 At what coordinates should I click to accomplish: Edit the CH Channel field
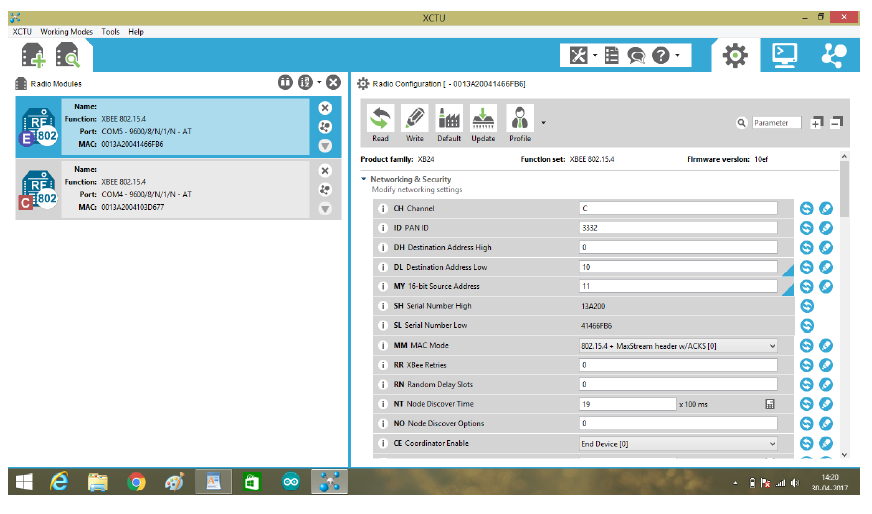[678, 208]
